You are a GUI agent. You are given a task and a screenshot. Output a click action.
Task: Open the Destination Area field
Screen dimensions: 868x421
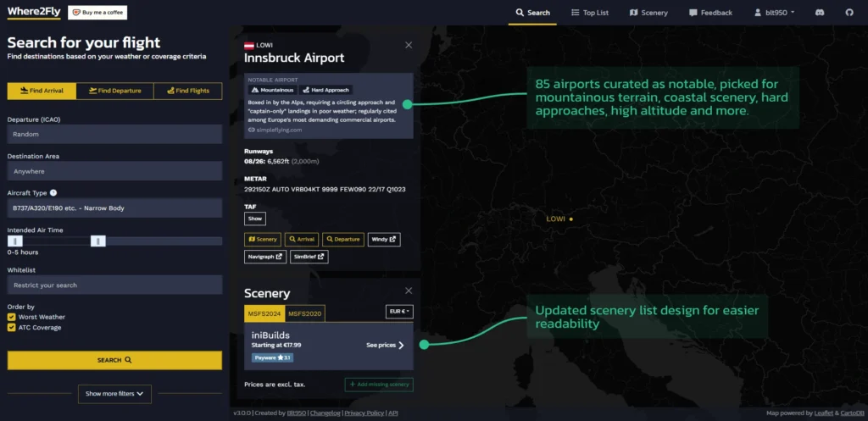point(114,171)
